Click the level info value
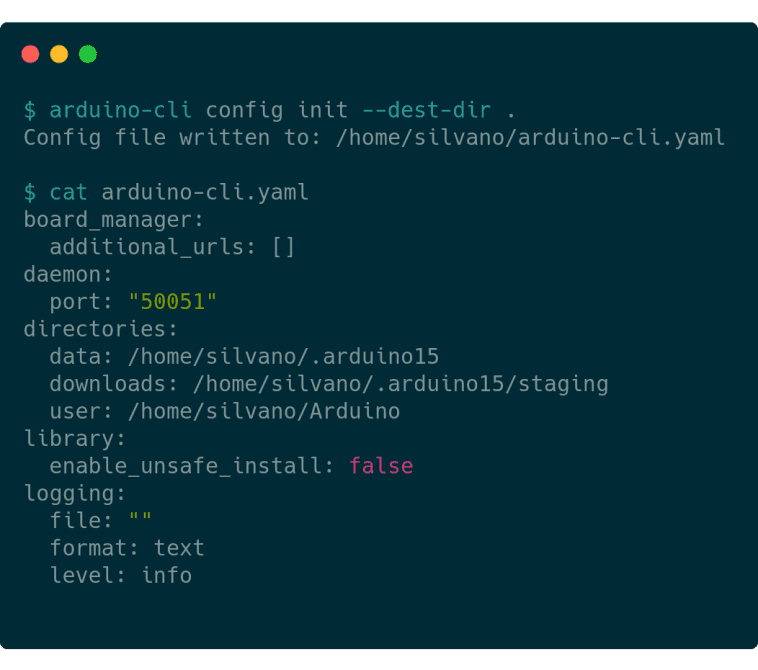Image resolution: width=758 pixels, height=670 pixels. pyautogui.click(x=167, y=576)
